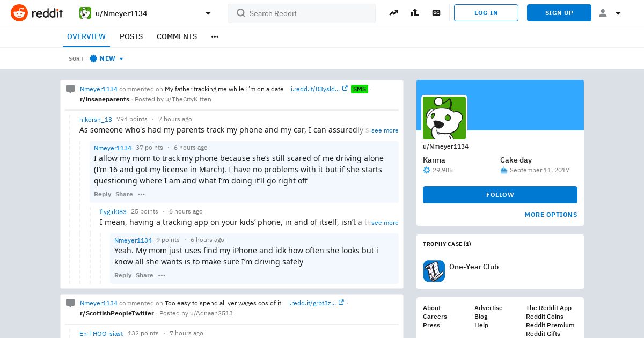Open u/TheCityKitten poster profile
644x338 pixels.
(x=188, y=99)
